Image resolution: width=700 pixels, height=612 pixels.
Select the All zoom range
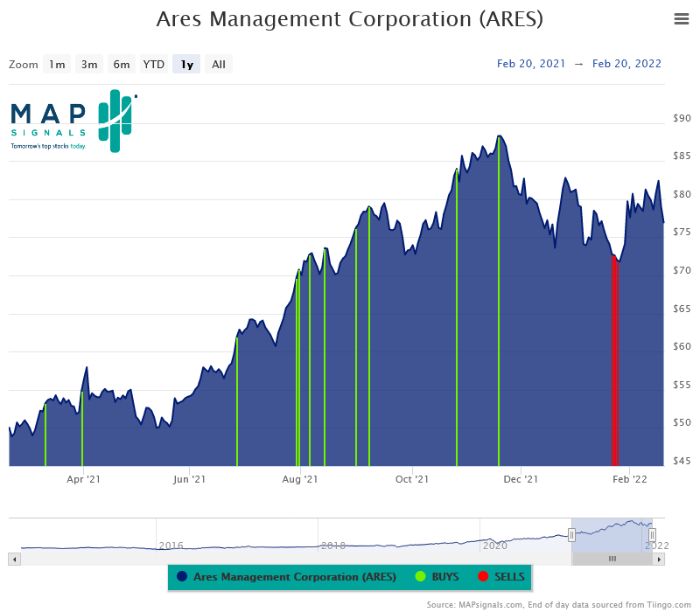218,64
